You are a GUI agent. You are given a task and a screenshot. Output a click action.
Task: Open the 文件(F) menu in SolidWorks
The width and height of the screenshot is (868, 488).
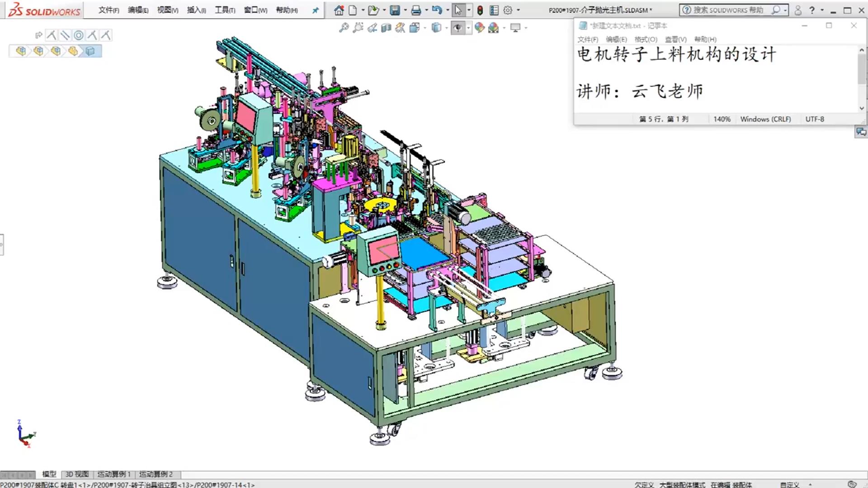pyautogui.click(x=108, y=10)
